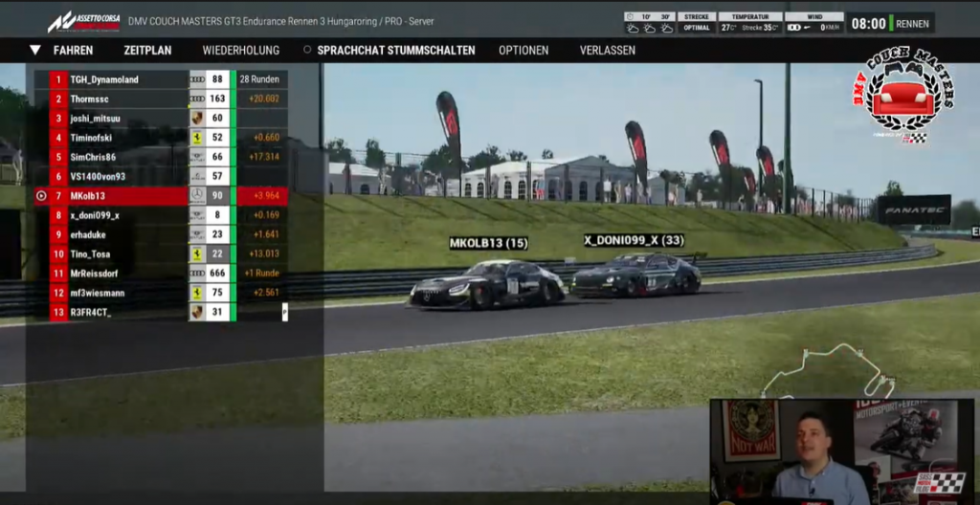980x505 pixels.
Task: Click the Bentley logo beside erhaduke
Action: coord(197,234)
